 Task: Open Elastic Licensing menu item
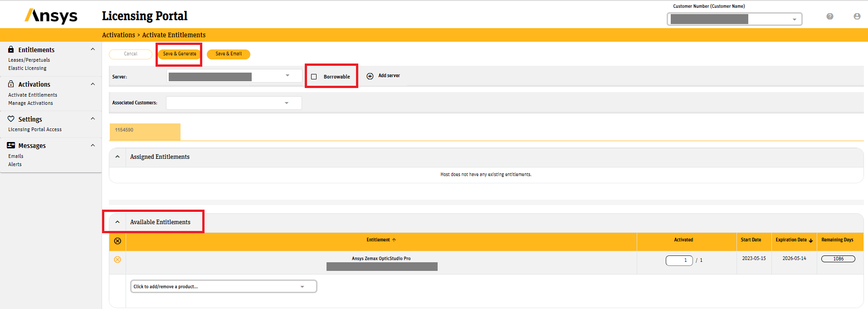pos(27,68)
